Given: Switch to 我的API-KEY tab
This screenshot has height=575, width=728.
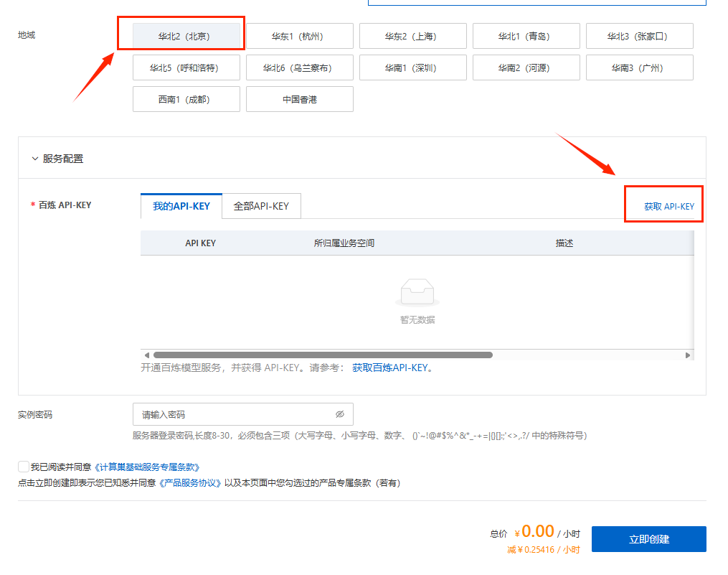Looking at the screenshot, I should coord(181,206).
